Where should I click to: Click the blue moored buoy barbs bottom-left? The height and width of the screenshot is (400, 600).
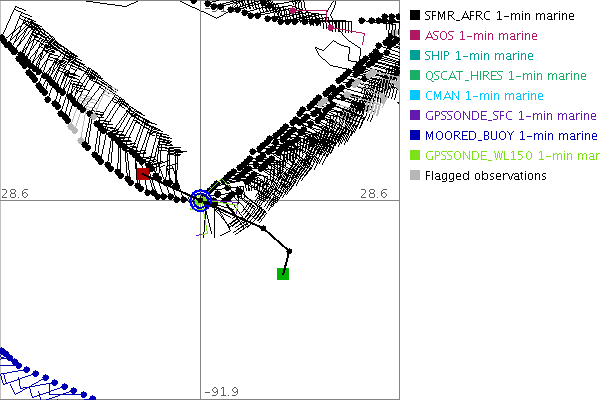click(30, 370)
